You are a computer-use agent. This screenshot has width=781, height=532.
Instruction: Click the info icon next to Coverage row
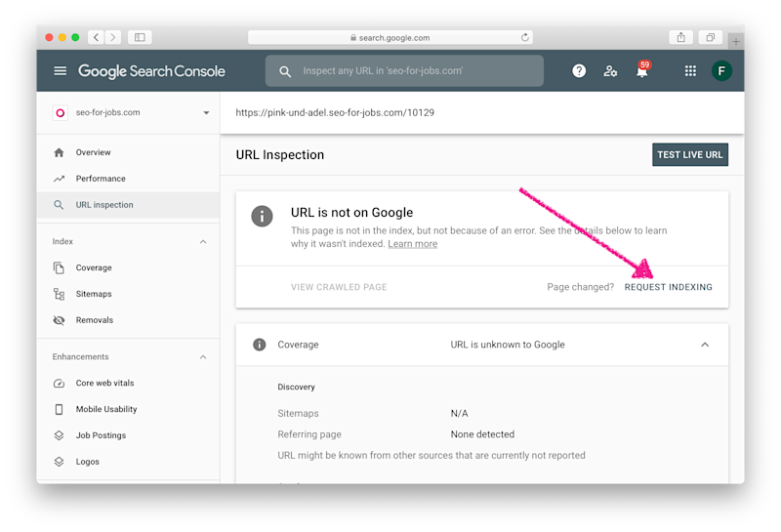259,345
